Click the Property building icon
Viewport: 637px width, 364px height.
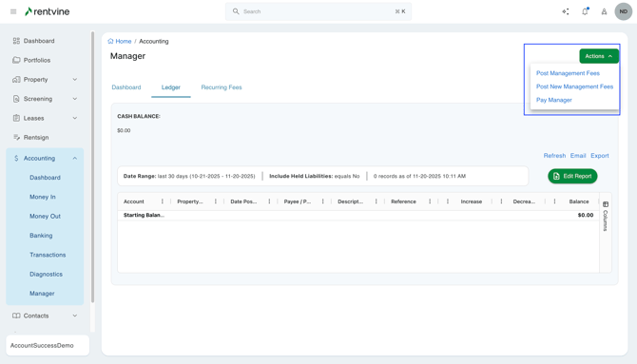tap(16, 79)
